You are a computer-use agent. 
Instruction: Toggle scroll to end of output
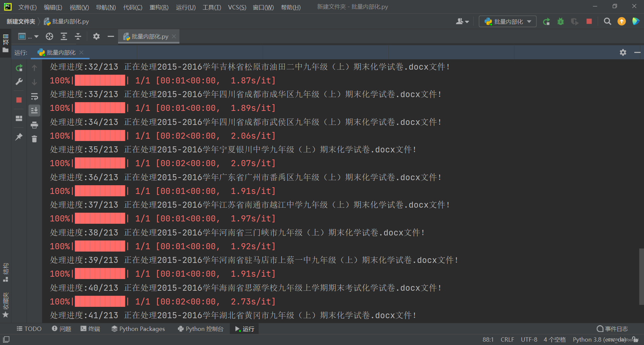34,111
